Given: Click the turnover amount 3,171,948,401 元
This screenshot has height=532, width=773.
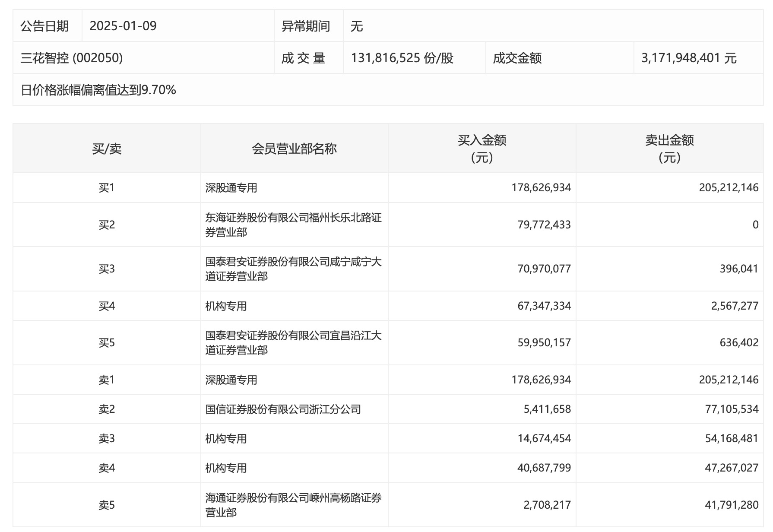Looking at the screenshot, I should coord(689,58).
